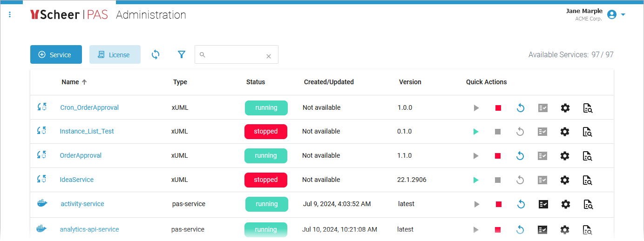644x241 pixels.
Task: Restart the OrderApproval service
Action: 520,156
